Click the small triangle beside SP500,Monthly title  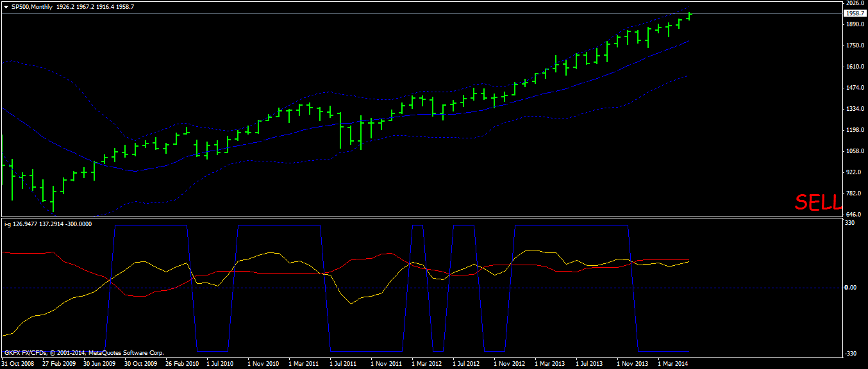click(6, 6)
